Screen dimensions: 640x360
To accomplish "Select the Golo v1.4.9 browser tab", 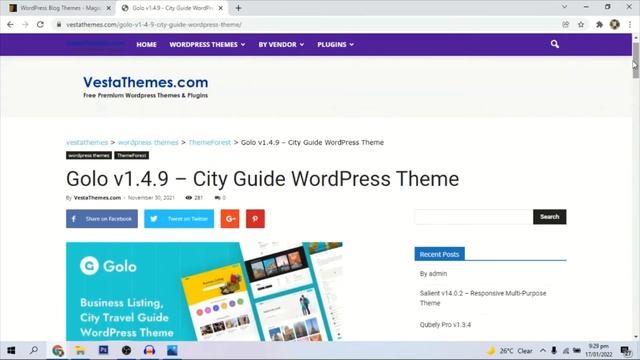I will click(172, 8).
